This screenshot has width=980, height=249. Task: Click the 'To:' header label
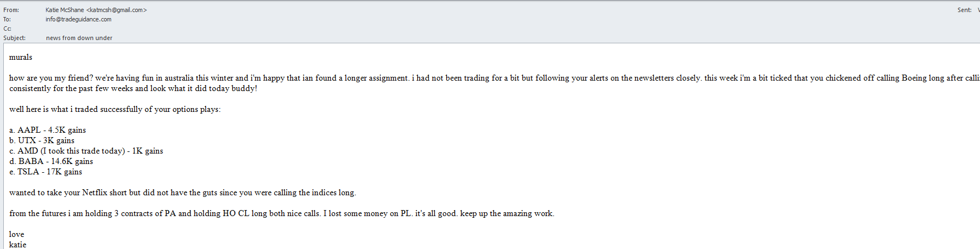(x=7, y=19)
